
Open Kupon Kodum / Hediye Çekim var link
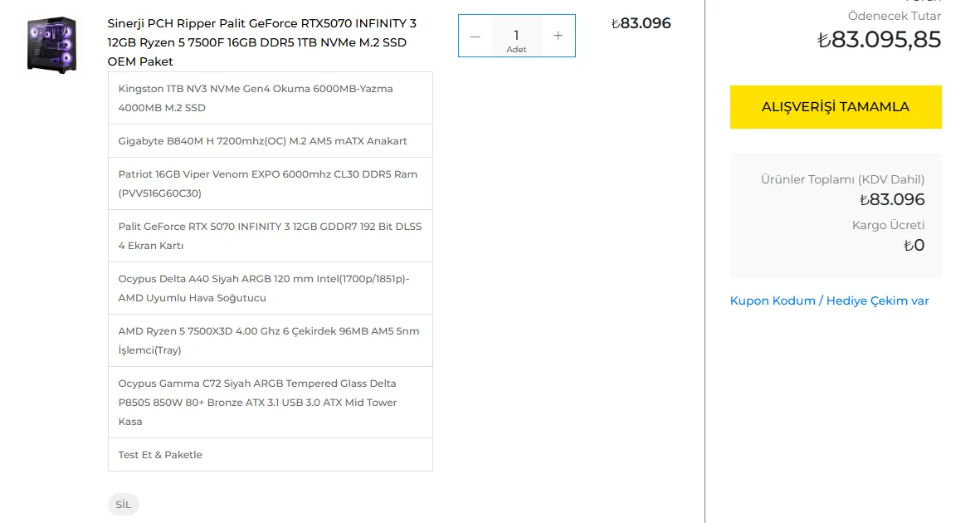(829, 301)
